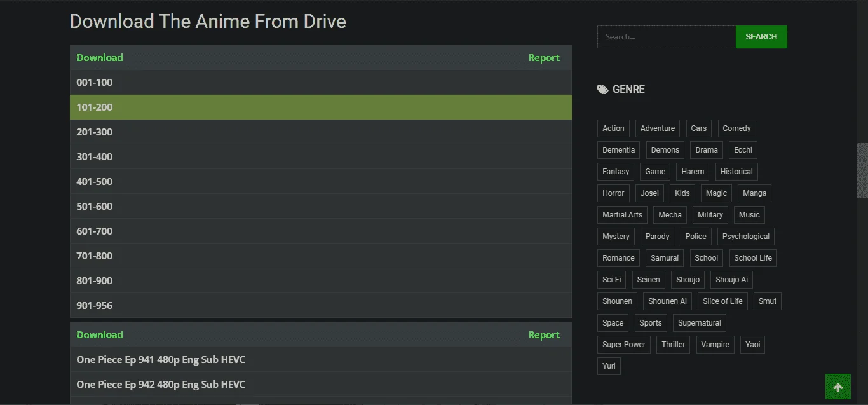Select the Seinen genre tag
This screenshot has height=405, width=868.
[x=649, y=280]
